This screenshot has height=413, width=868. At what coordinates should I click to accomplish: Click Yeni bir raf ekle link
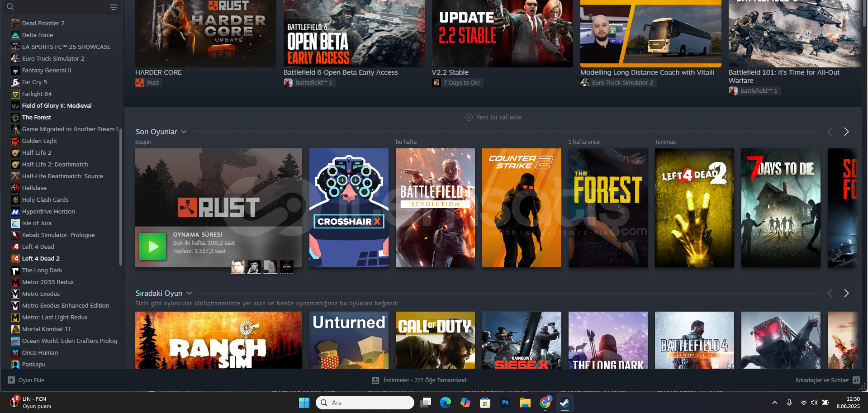click(493, 117)
